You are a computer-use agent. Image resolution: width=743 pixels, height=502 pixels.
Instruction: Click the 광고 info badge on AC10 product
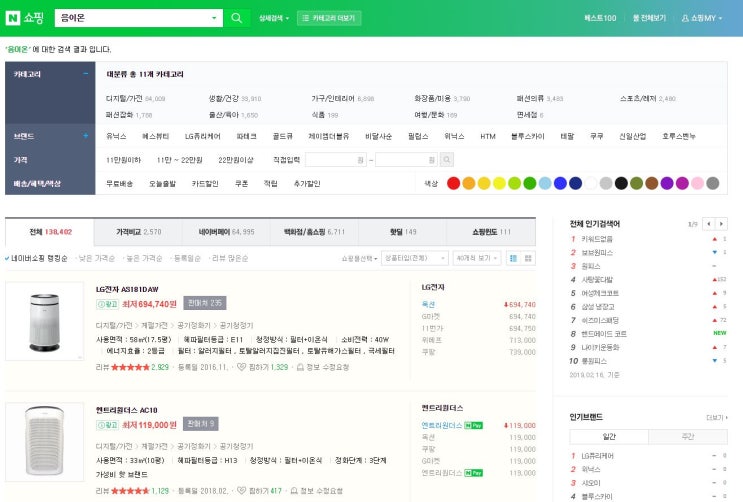coord(107,425)
